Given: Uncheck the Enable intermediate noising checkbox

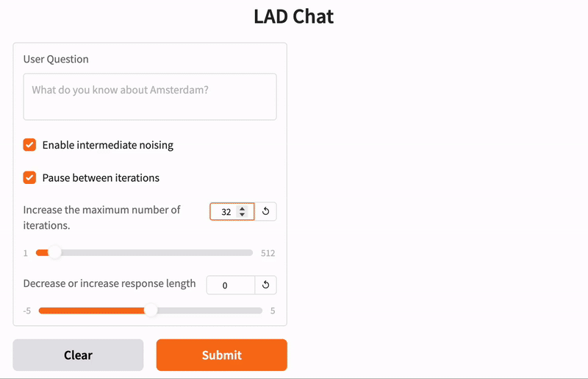Looking at the screenshot, I should (x=29, y=145).
